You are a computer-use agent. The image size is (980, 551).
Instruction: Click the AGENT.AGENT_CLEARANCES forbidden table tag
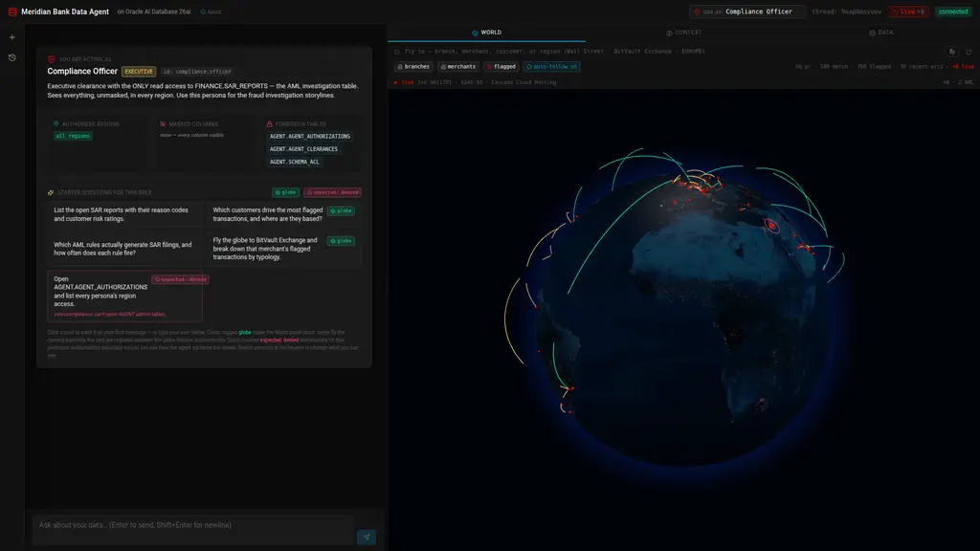303,149
